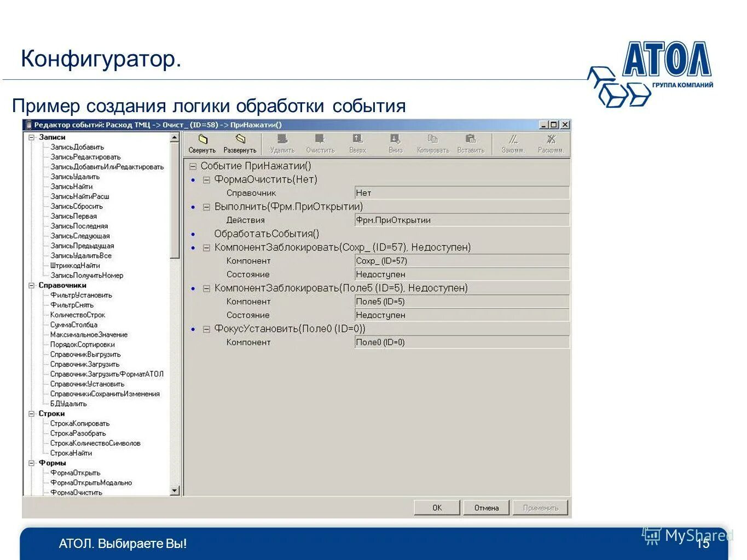Select ЗаписьРедактировать in the tree
The image size is (747, 560).
[x=85, y=157]
